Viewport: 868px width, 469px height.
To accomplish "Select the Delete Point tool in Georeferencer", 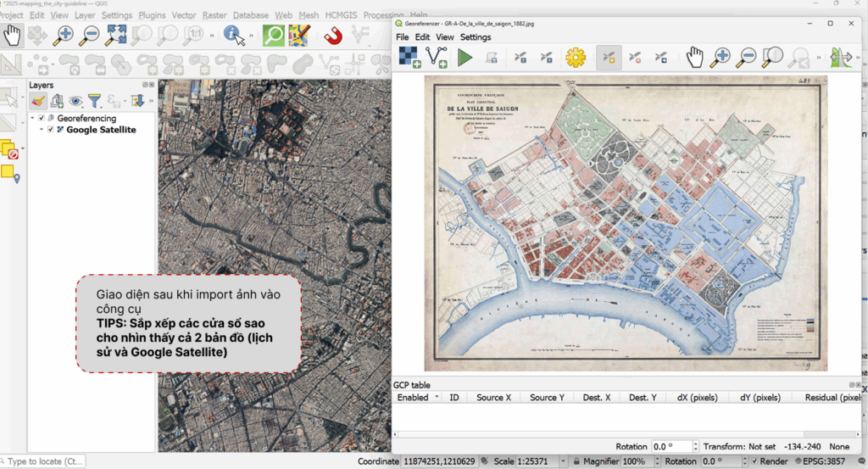I will pyautogui.click(x=635, y=58).
